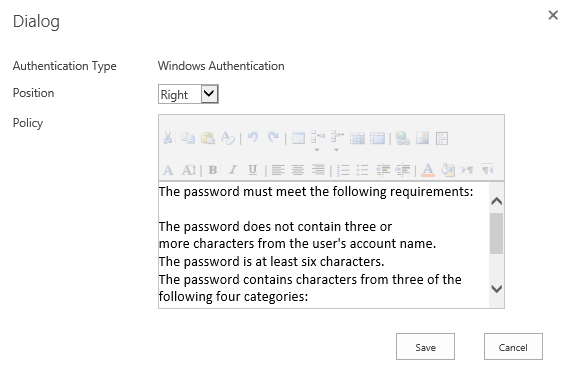Click the Paste clipboard icon
This screenshot has height=372, width=568.
208,138
